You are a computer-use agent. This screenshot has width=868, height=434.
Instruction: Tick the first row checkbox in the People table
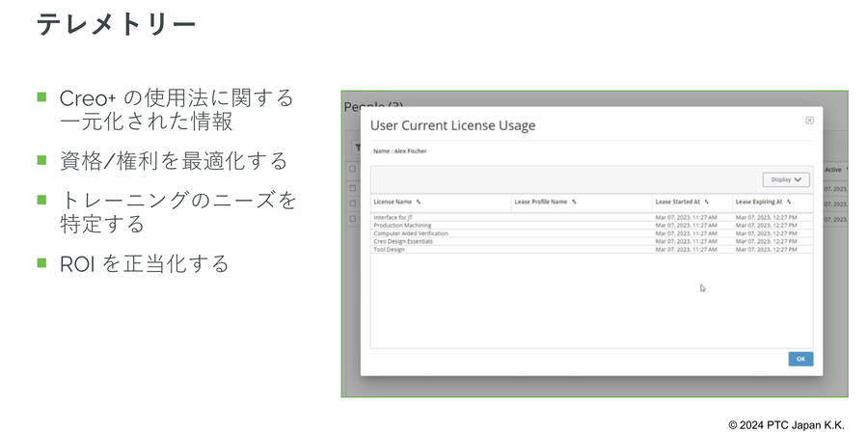coord(353,188)
